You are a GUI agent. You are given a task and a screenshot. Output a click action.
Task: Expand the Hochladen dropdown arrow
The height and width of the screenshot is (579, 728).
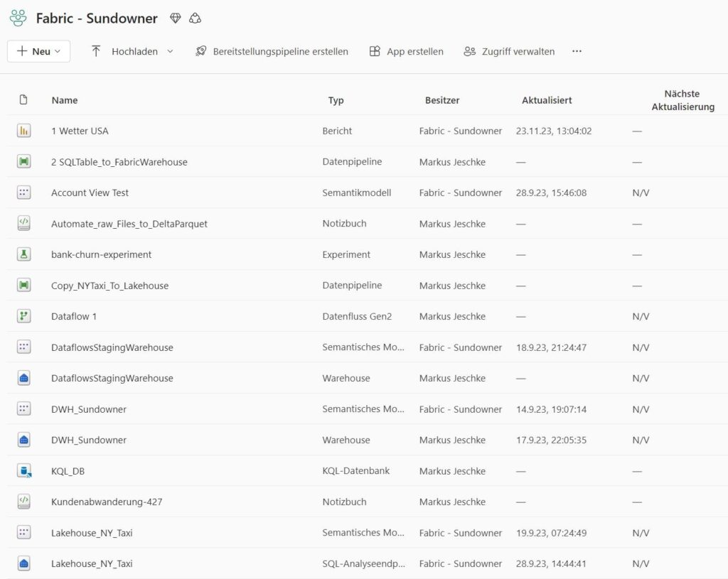170,51
